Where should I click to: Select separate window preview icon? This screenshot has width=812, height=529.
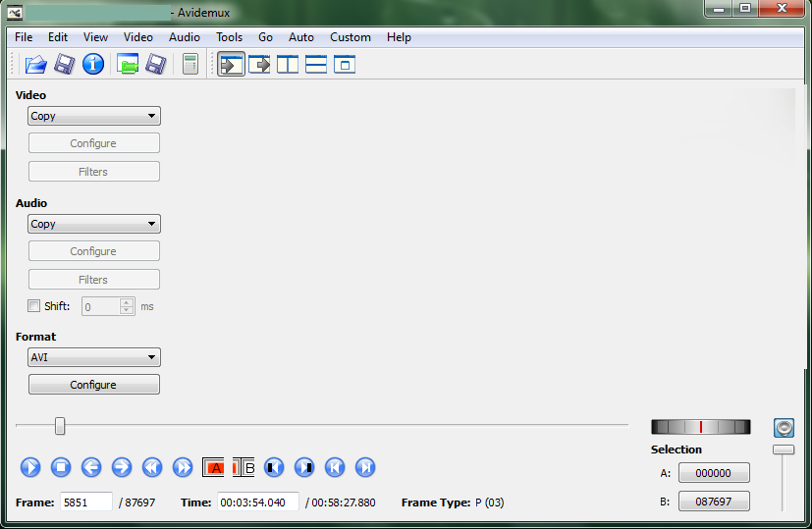pyautogui.click(x=345, y=65)
